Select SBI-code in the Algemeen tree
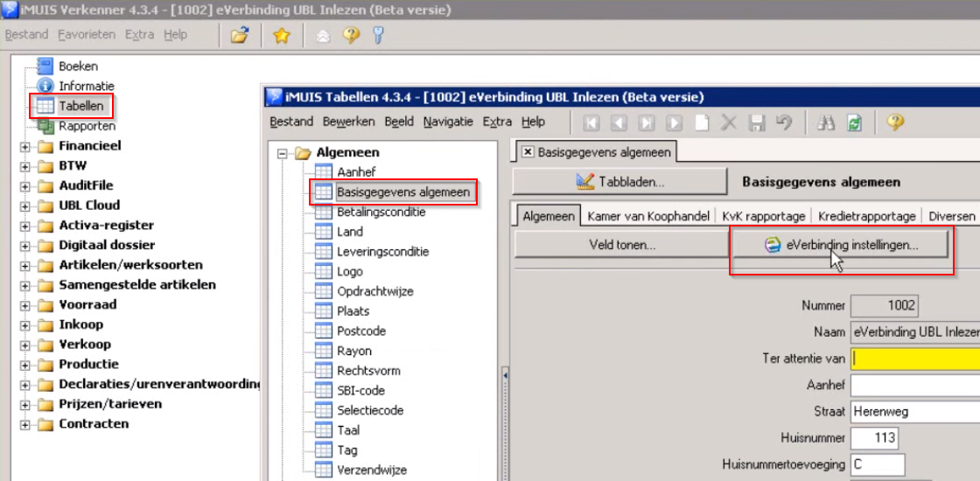Image resolution: width=980 pixels, height=481 pixels. tap(360, 391)
